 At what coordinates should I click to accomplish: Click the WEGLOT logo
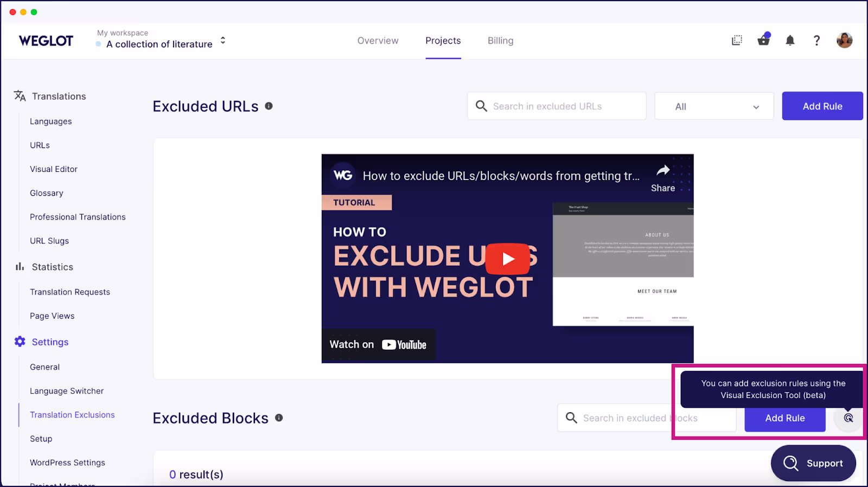[46, 41]
